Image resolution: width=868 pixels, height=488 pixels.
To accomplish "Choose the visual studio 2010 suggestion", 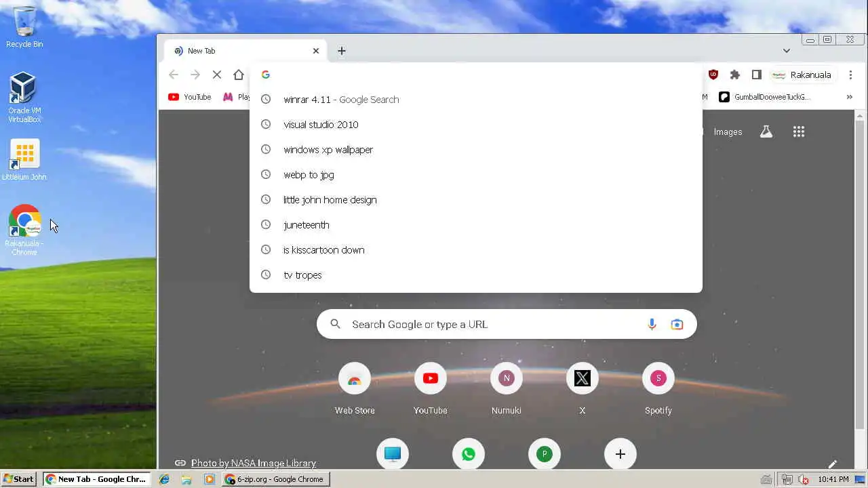I will pyautogui.click(x=476, y=125).
